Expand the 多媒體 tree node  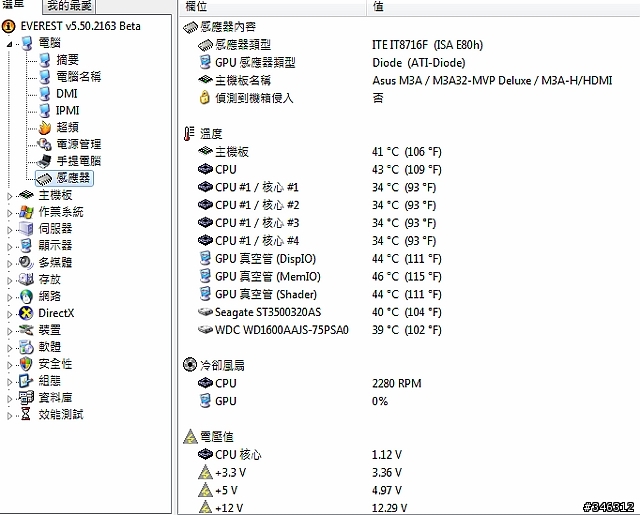[10, 264]
